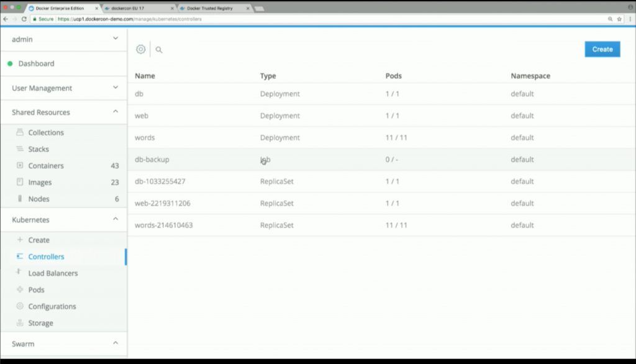Open Load Balancers in the sidebar

[x=53, y=273]
